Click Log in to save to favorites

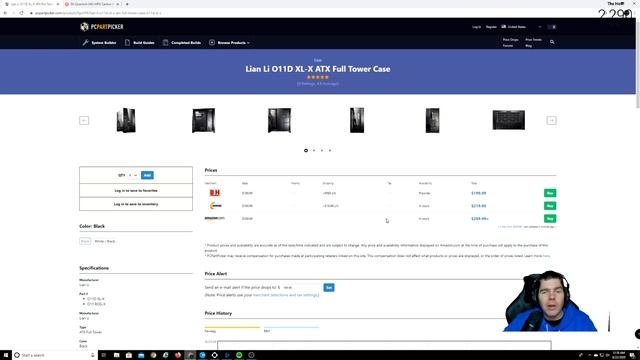click(x=136, y=191)
